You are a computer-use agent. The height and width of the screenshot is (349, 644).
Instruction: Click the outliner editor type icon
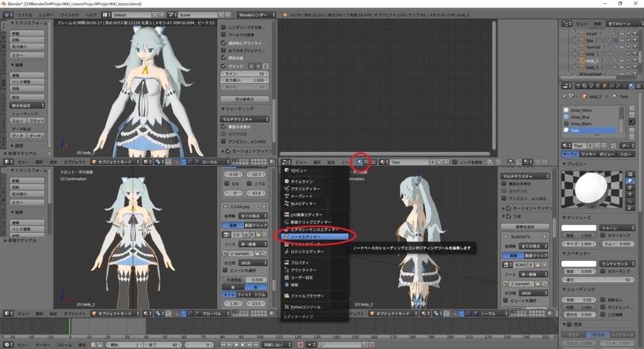(567, 23)
